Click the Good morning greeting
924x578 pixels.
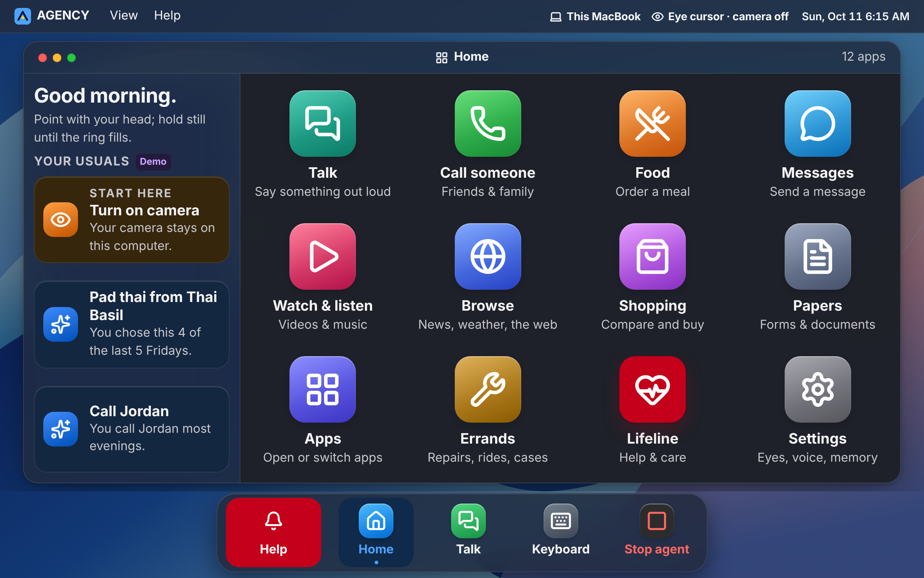coord(105,96)
